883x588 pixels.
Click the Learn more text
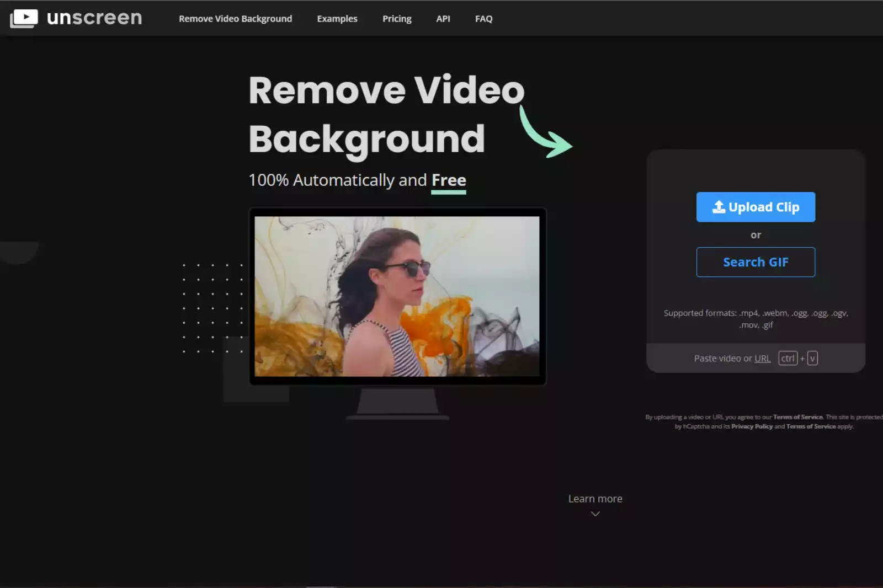595,498
